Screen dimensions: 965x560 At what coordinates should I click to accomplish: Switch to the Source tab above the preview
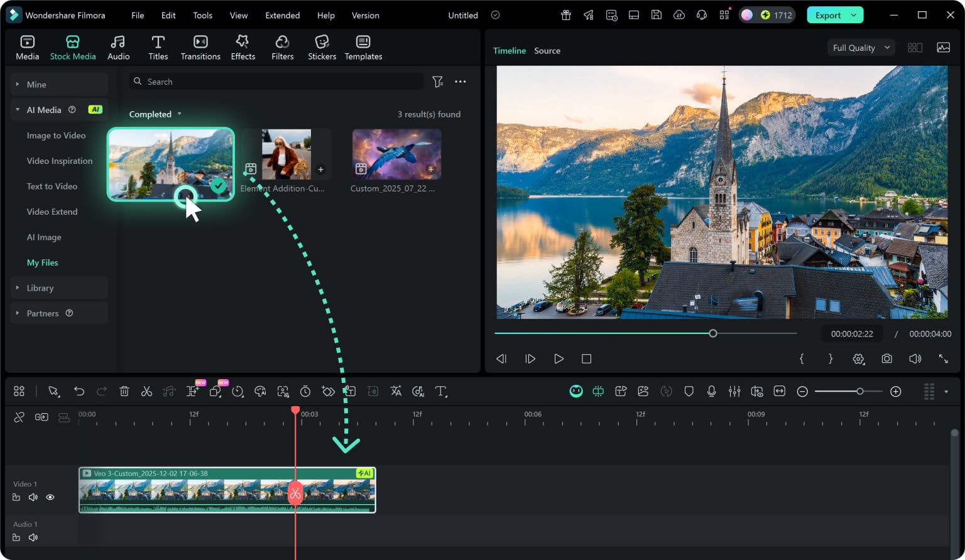click(547, 50)
